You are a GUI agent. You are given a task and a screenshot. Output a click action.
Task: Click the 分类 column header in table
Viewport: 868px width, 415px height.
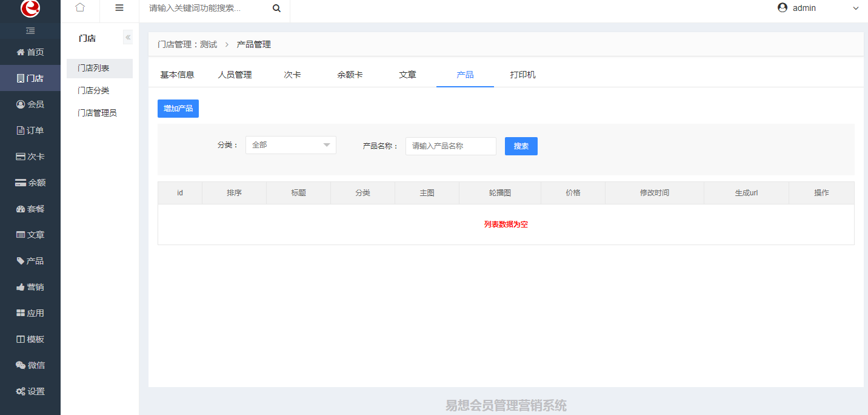[x=363, y=193]
